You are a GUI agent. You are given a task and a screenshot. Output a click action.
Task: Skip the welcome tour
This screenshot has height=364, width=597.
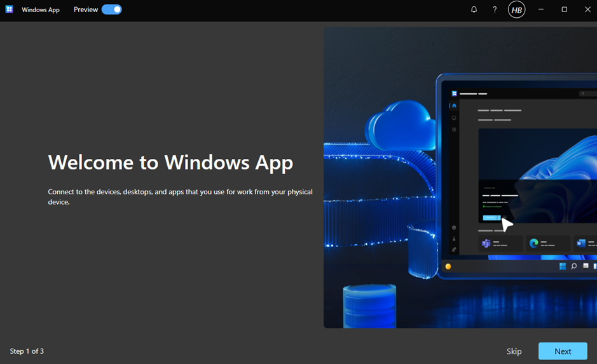click(514, 351)
